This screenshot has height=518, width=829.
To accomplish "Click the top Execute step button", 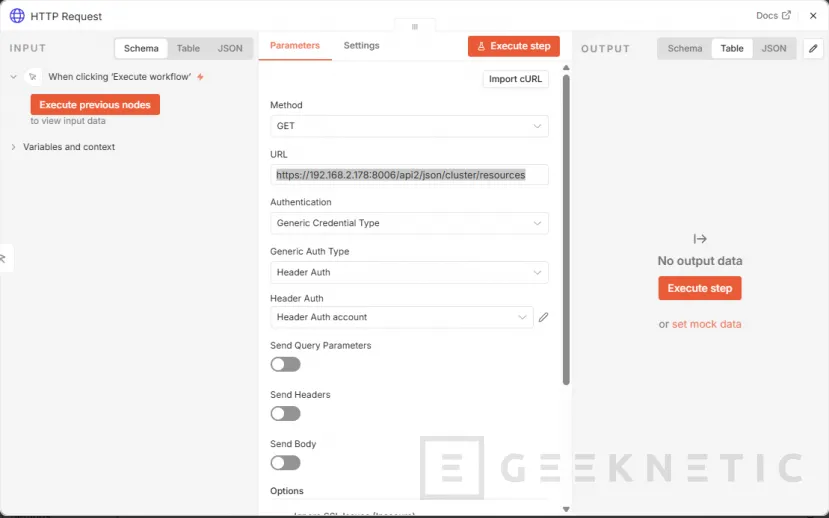I will coord(514,46).
